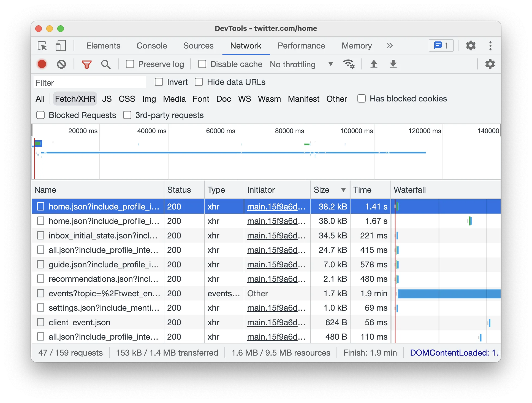Click in the Filter text field

(x=90, y=82)
